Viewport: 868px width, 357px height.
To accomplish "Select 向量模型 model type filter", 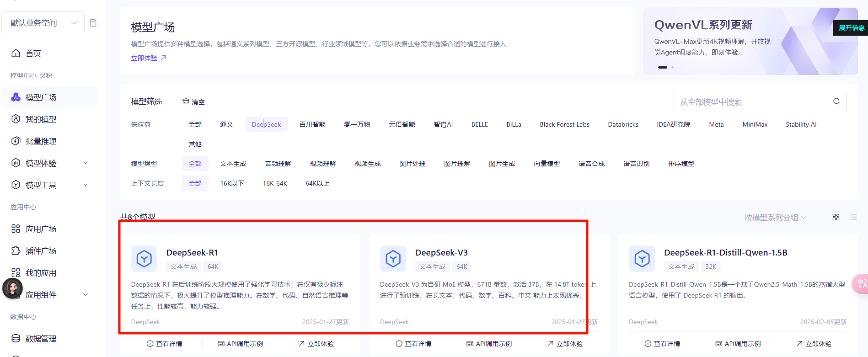I will point(547,164).
